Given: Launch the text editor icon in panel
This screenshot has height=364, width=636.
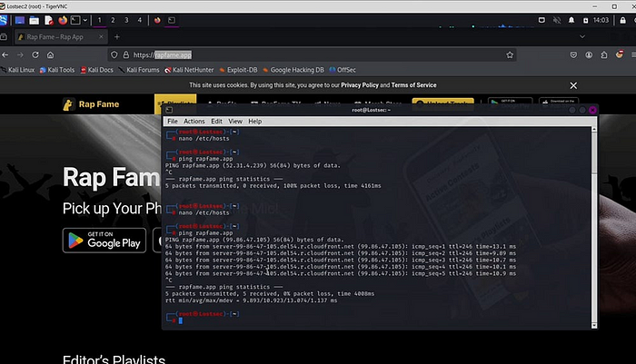Looking at the screenshot, I should pyautogui.click(x=49, y=20).
